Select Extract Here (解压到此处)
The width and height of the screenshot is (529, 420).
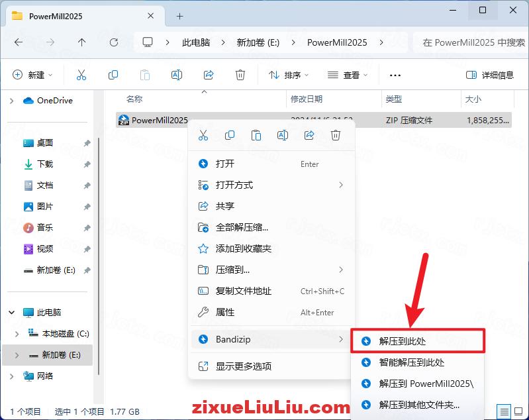click(x=418, y=341)
